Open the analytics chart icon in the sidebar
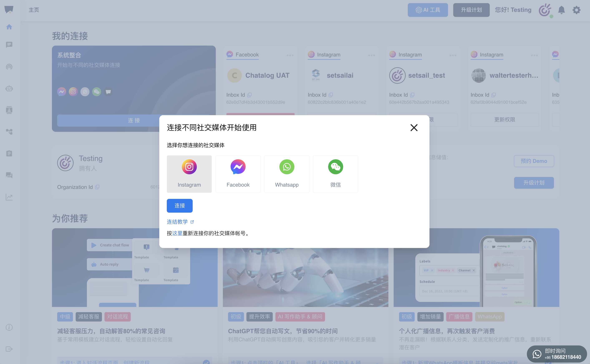This screenshot has width=590, height=364. click(9, 197)
